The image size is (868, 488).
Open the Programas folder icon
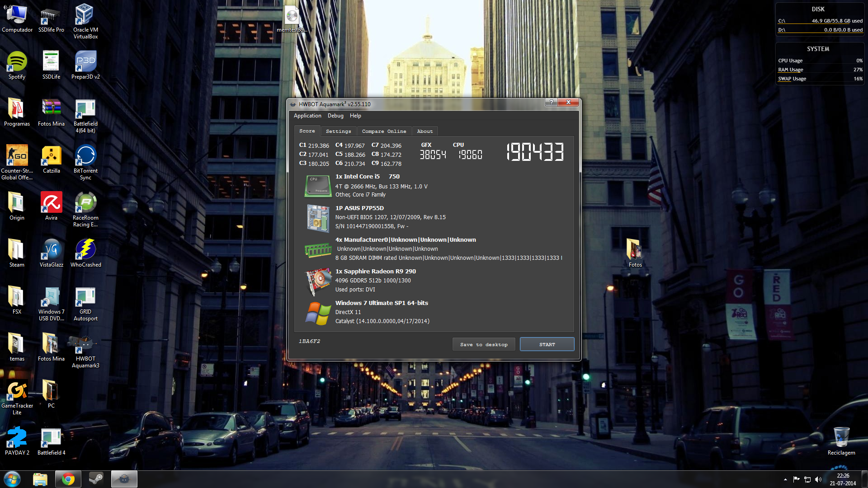17,113
